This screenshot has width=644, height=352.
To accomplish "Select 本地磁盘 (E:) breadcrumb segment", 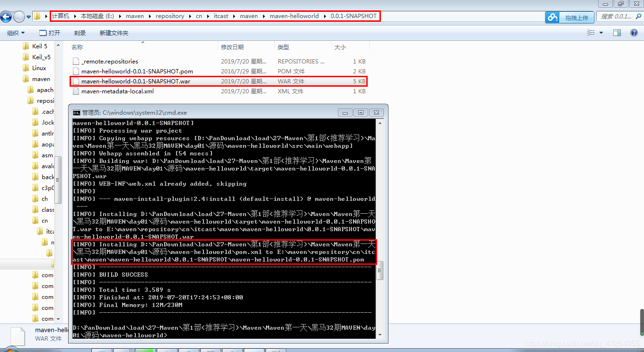I will tap(97, 16).
